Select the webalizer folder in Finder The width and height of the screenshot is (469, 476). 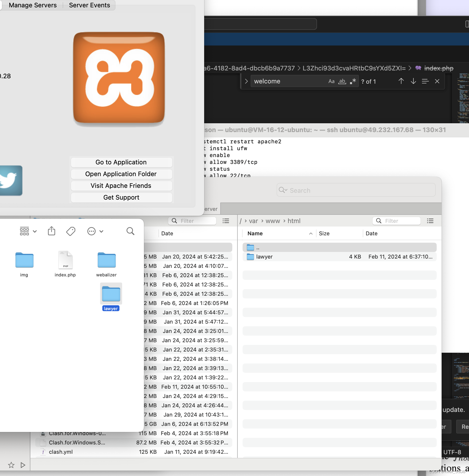[106, 264]
